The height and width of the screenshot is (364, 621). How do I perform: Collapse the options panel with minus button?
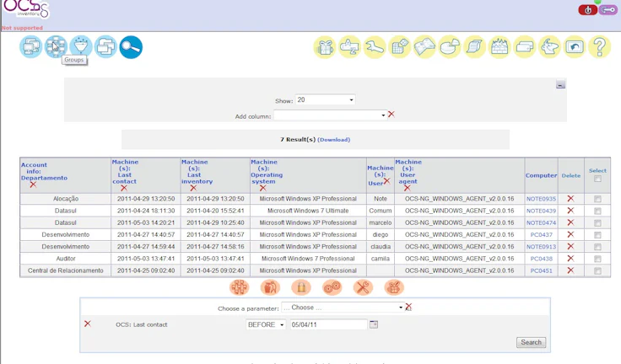point(560,84)
